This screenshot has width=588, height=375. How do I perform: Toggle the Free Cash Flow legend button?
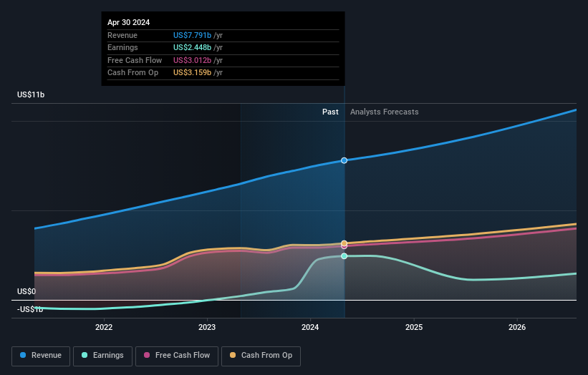coord(177,356)
